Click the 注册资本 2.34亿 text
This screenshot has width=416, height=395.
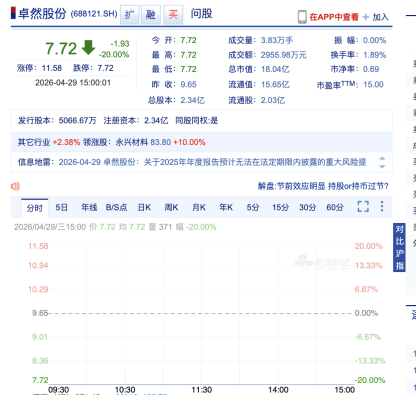click(136, 121)
